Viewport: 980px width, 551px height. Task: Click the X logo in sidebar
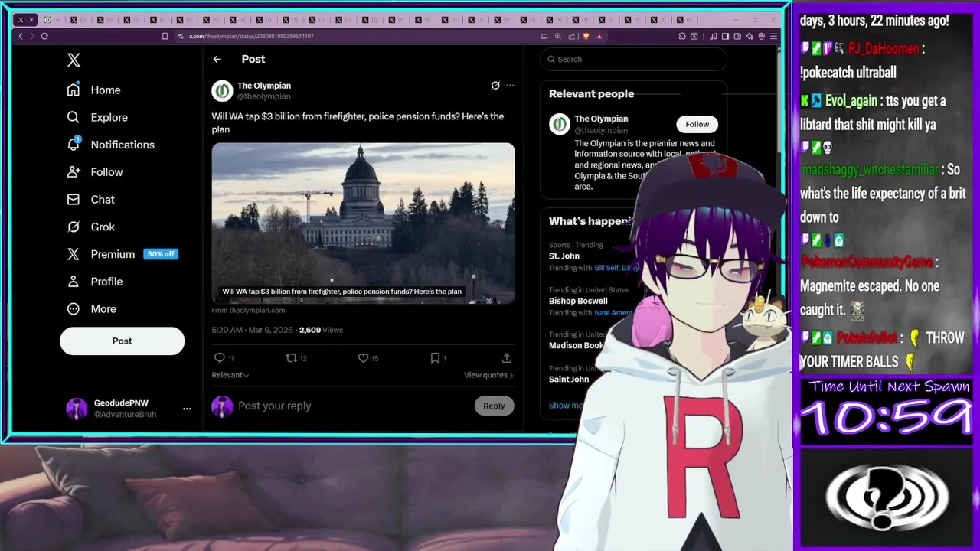tap(73, 60)
